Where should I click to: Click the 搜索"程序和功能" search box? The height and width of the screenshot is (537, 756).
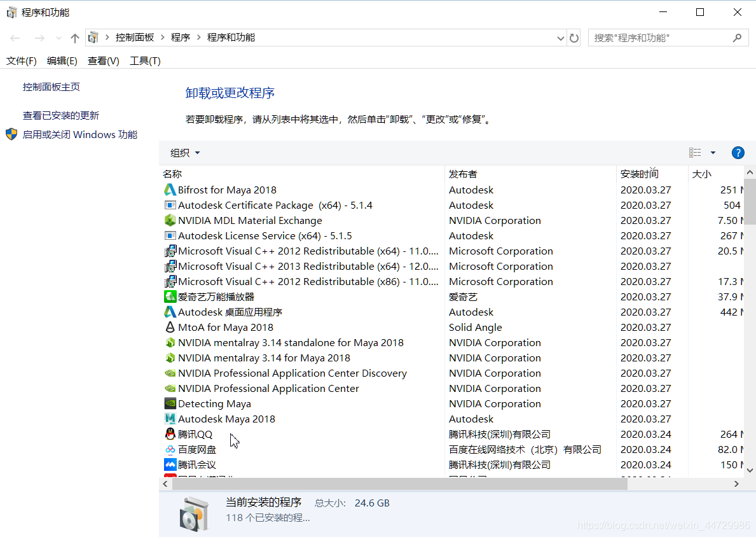661,38
